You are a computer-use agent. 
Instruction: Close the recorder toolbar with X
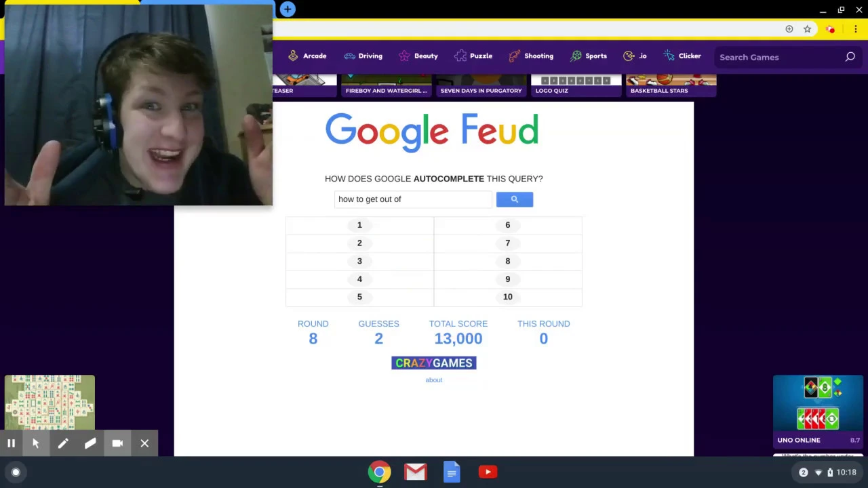pyautogui.click(x=144, y=443)
